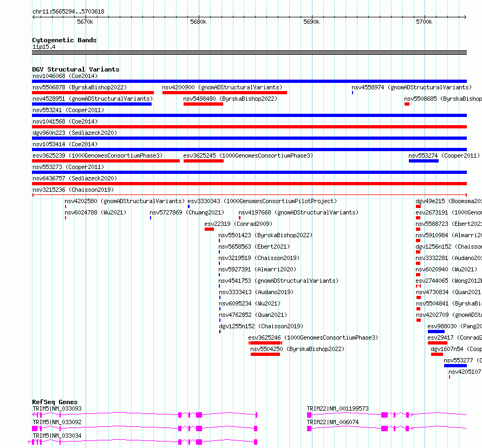Open nsv4200900 (gnomADStructuralVariants) variant label
This screenshot has height=448, width=482.
222,87
